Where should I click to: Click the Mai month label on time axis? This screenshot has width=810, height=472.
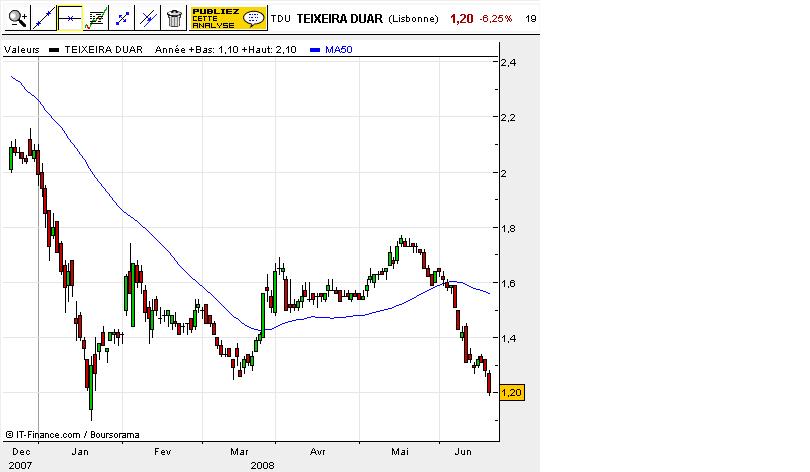pos(400,451)
